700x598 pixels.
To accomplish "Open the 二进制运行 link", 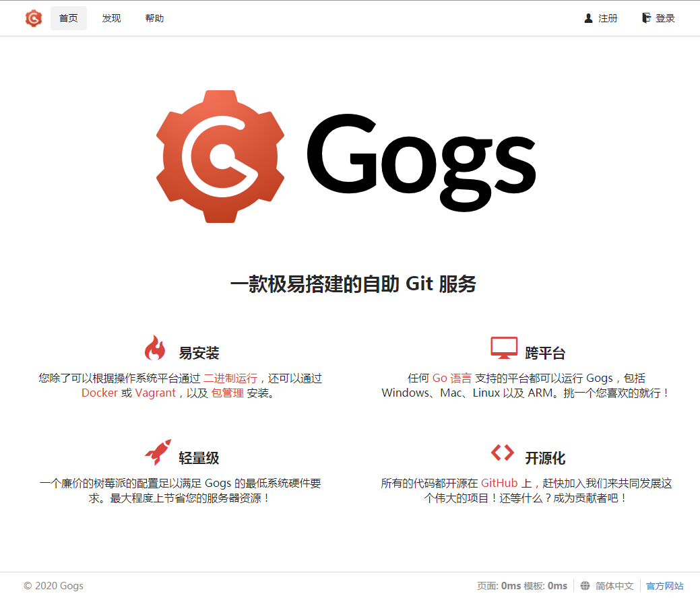I will tap(230, 378).
